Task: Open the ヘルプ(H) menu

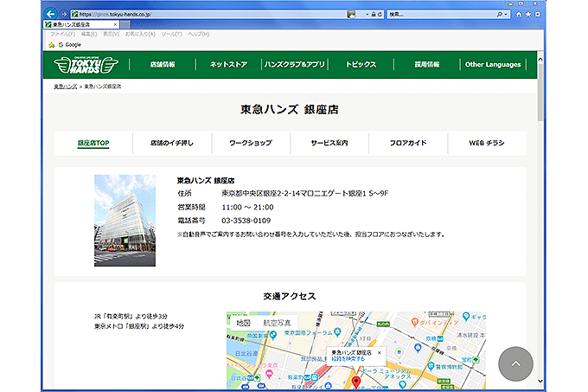Action: click(x=198, y=34)
